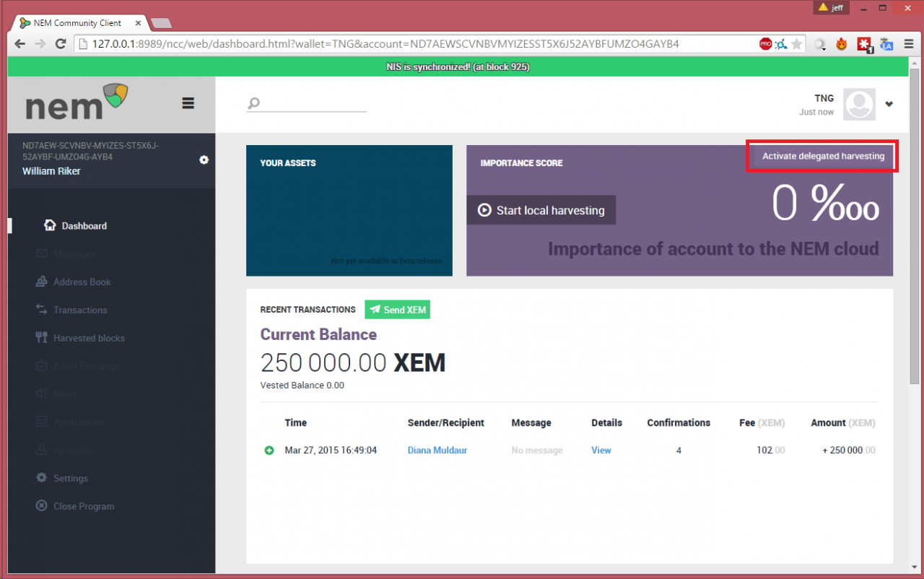Open Dashboard in the sidebar

click(x=84, y=226)
